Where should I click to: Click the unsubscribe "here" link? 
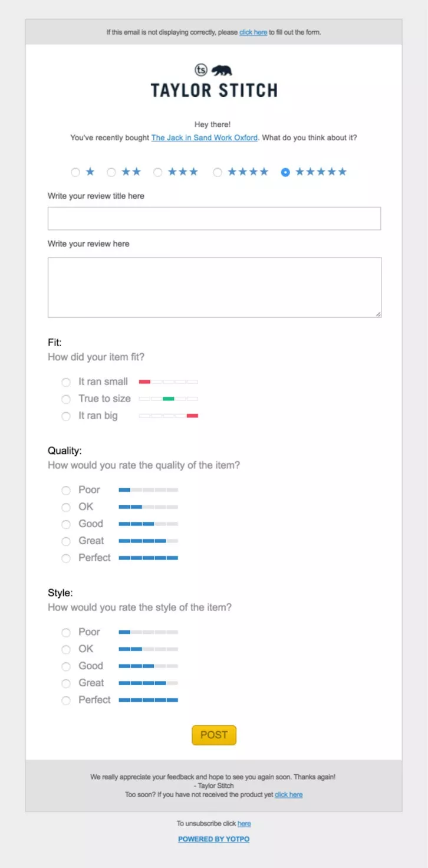pos(244,824)
